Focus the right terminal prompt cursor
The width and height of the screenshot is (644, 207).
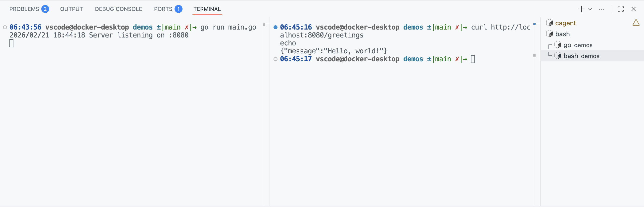click(473, 59)
